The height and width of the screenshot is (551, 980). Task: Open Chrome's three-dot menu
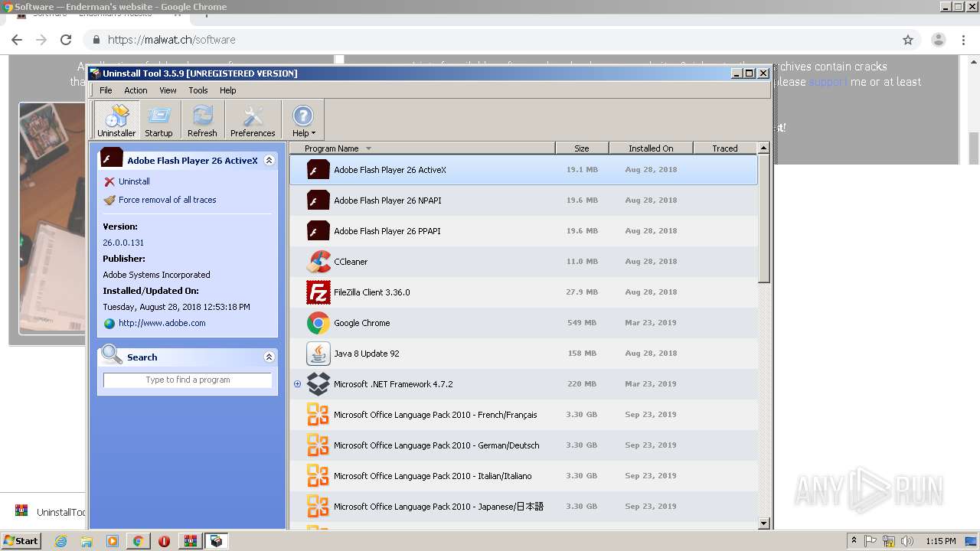click(x=965, y=40)
